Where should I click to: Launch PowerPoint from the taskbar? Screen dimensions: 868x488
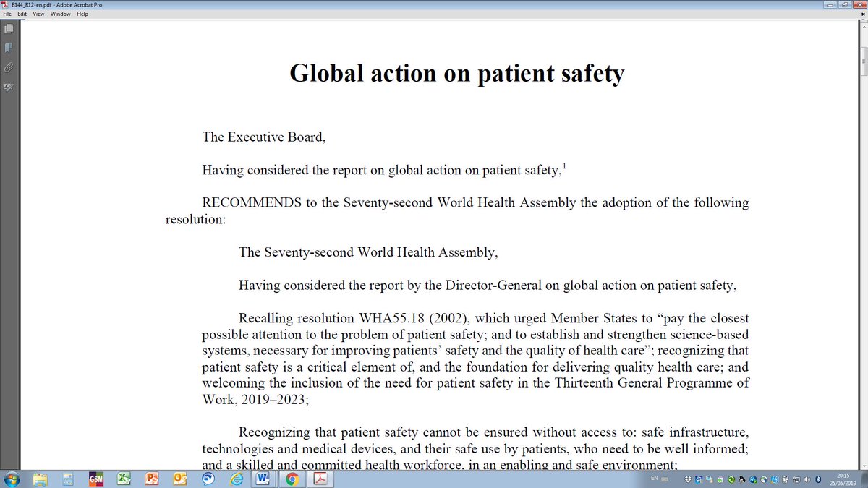(151, 479)
